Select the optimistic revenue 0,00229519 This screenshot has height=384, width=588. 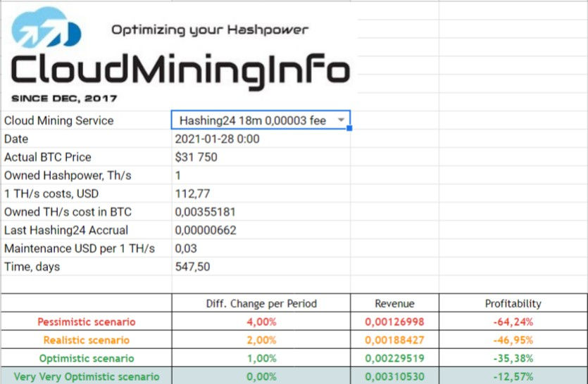[394, 359]
